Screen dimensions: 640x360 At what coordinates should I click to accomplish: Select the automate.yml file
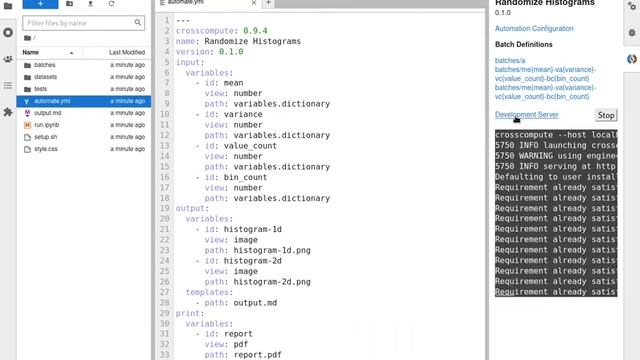coord(84,101)
